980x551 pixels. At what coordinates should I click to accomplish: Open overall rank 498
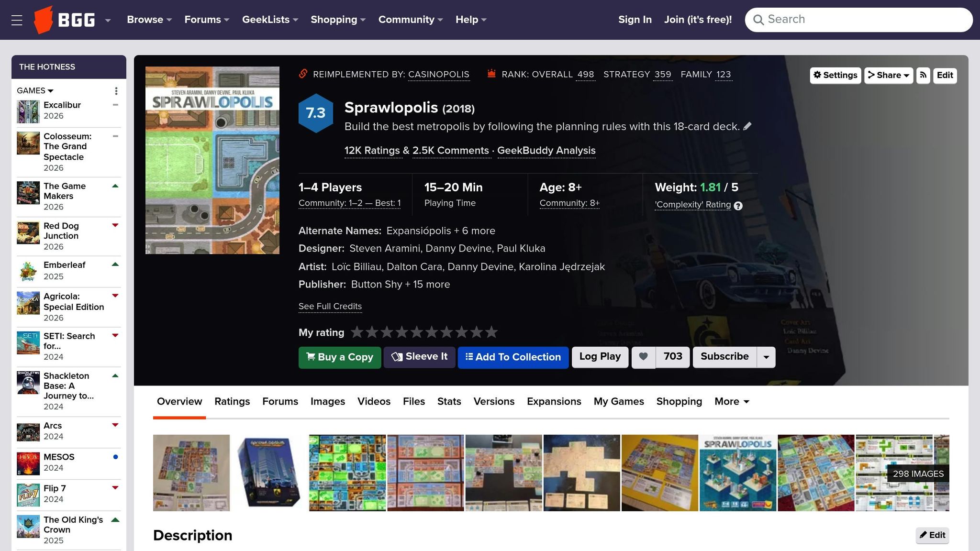[x=586, y=75]
